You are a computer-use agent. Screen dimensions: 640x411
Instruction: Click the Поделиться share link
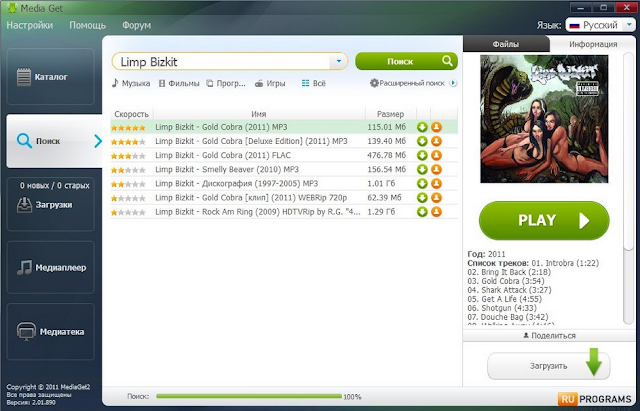pos(549,335)
